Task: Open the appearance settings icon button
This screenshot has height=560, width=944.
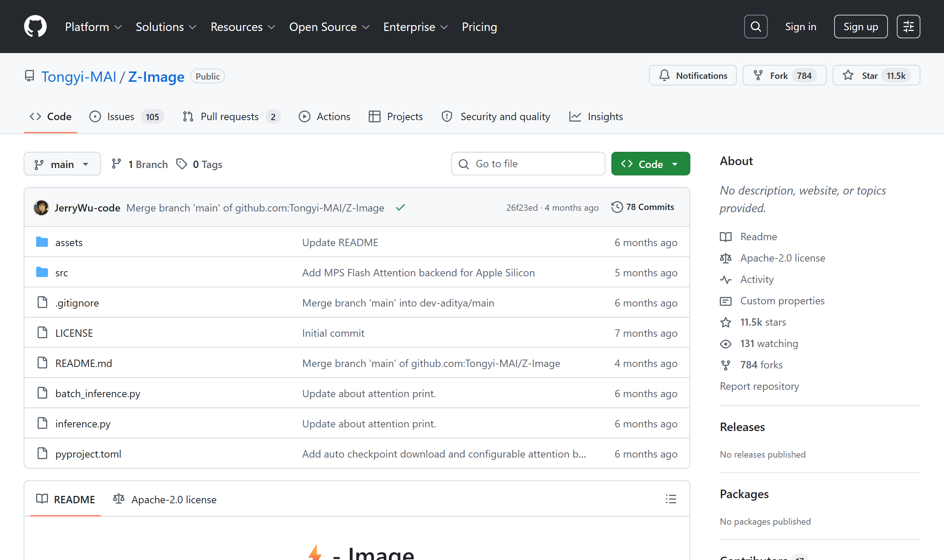Action: 908,27
